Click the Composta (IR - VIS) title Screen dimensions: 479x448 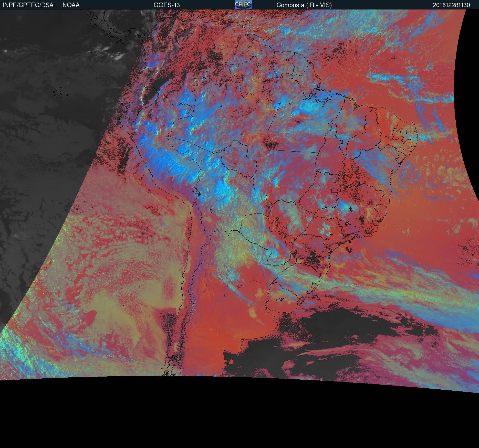tap(304, 5)
